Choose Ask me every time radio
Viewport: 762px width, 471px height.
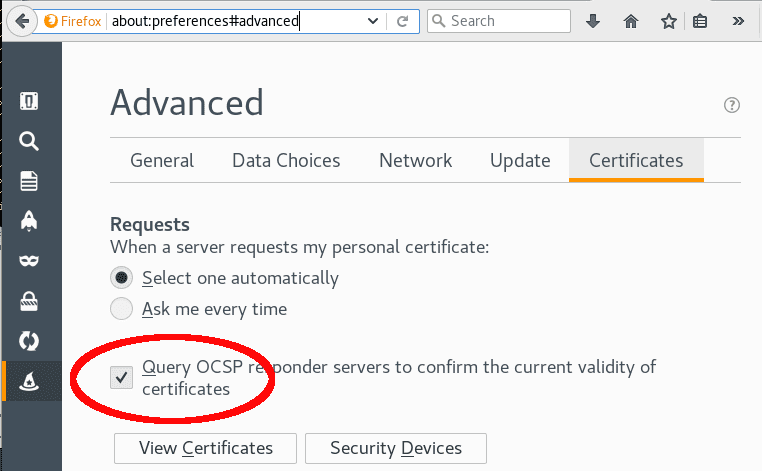[121, 309]
